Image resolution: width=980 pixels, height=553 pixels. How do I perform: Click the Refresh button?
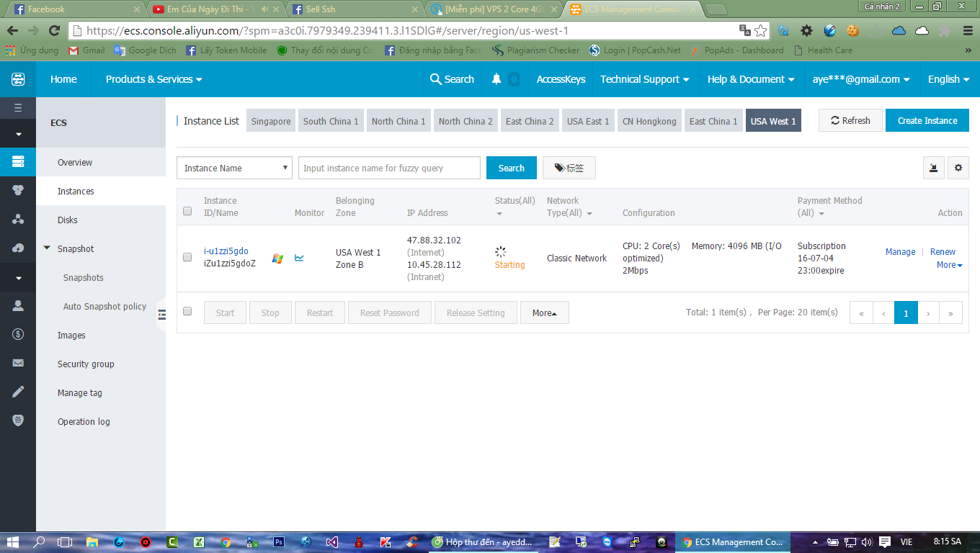tap(851, 120)
